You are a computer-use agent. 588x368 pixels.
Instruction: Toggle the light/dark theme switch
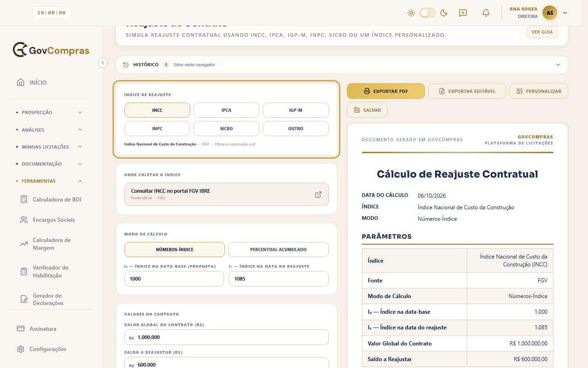click(x=427, y=13)
